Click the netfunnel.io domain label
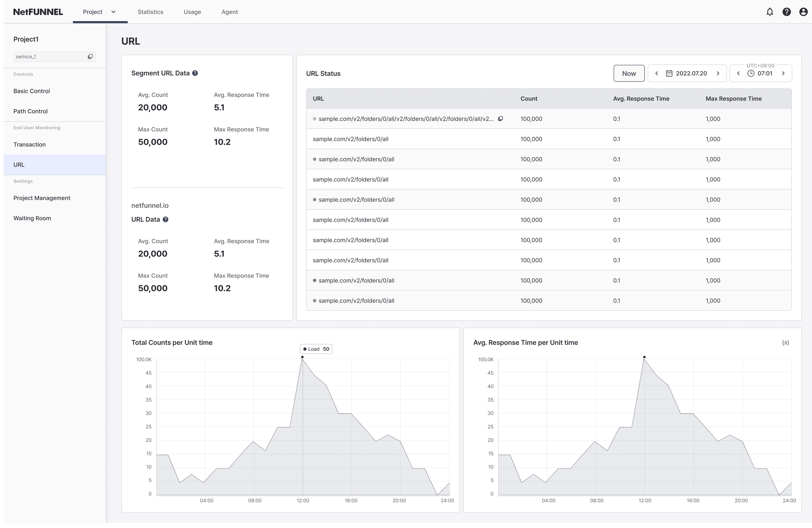The height and width of the screenshot is (528, 812). pyautogui.click(x=150, y=205)
